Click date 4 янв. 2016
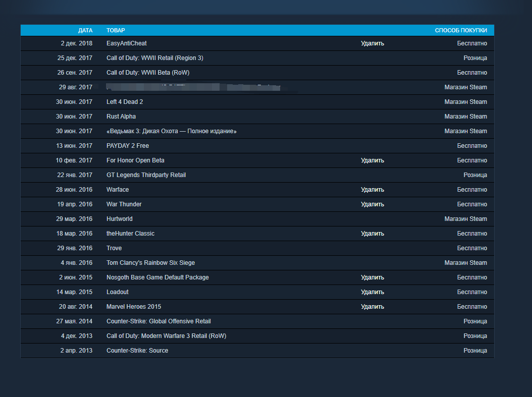This screenshot has width=532, height=397. coord(76,263)
